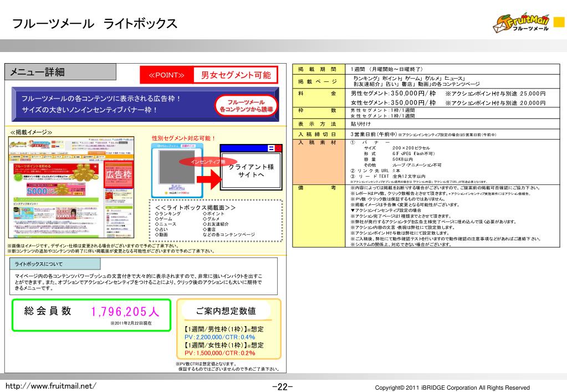Click the 【1週間/男性枠(1枠)】 line

(x=224, y=329)
